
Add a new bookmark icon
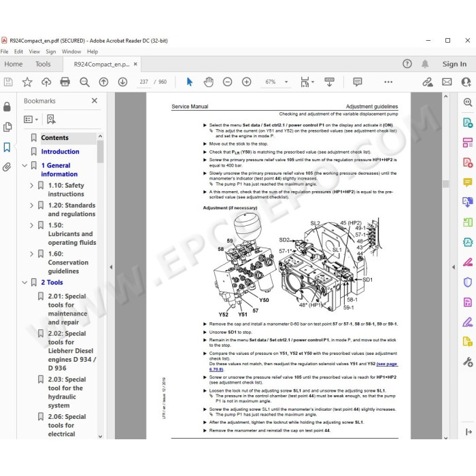pos(51,119)
